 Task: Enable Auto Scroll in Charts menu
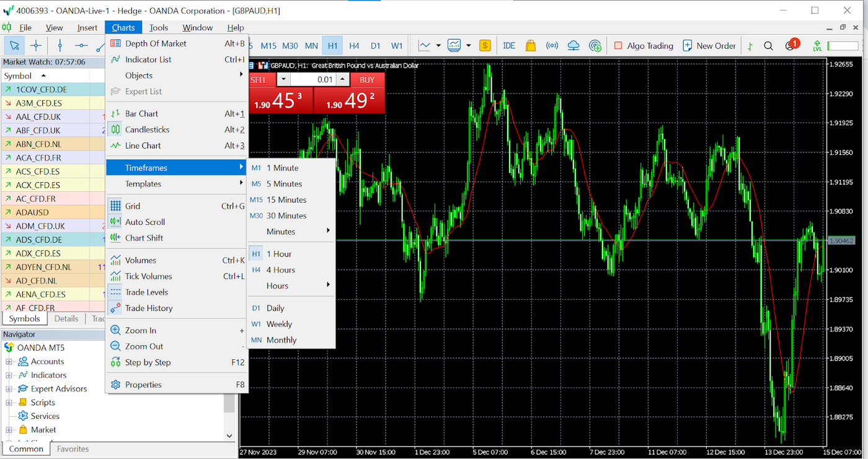[x=145, y=222]
